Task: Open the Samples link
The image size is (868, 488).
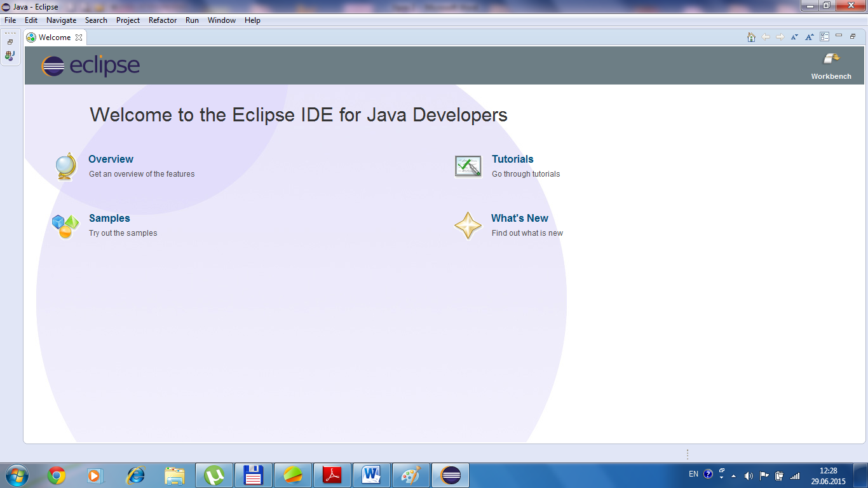Action: click(x=109, y=218)
